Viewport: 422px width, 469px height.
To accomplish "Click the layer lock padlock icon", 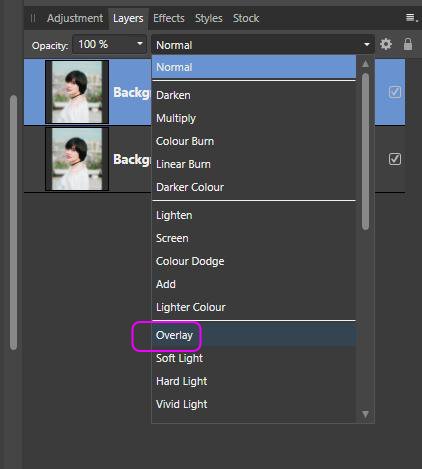I will pos(408,44).
